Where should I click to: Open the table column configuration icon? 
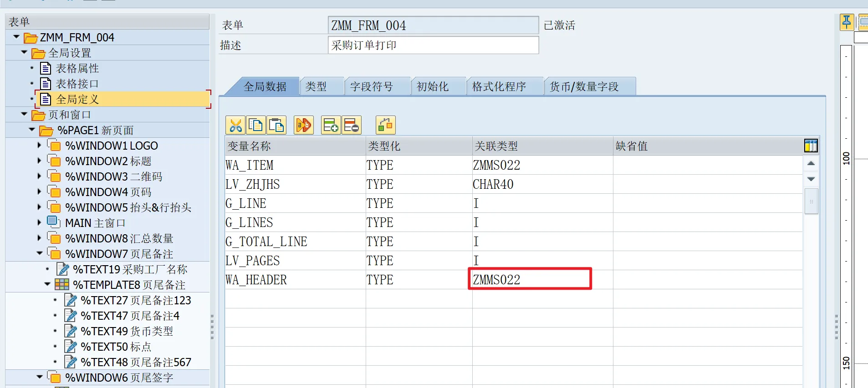point(811,146)
